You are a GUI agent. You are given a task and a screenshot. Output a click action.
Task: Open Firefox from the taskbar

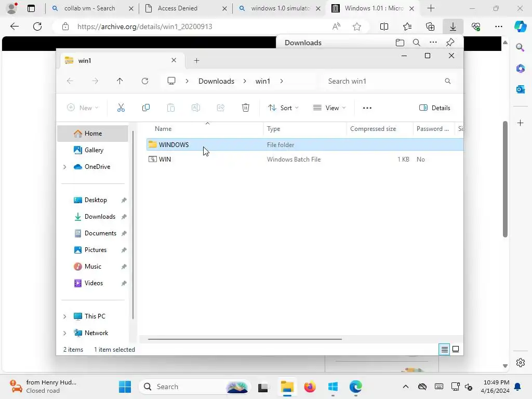pos(310,387)
